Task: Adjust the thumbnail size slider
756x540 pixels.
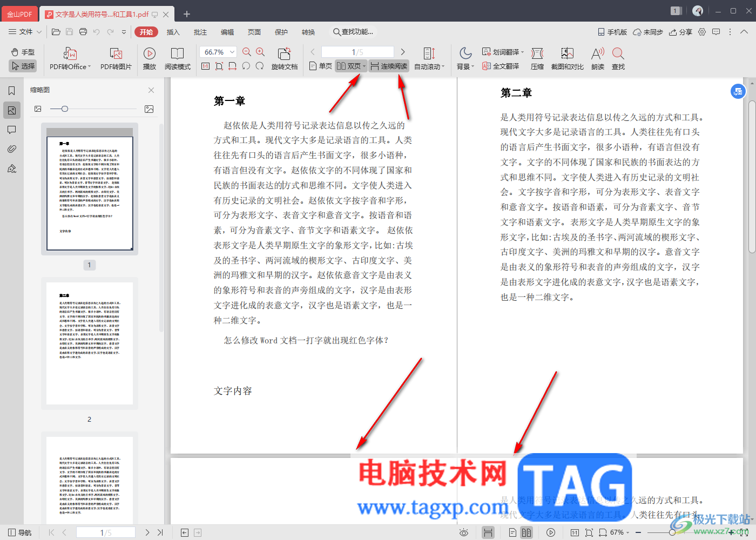Action: click(64, 109)
